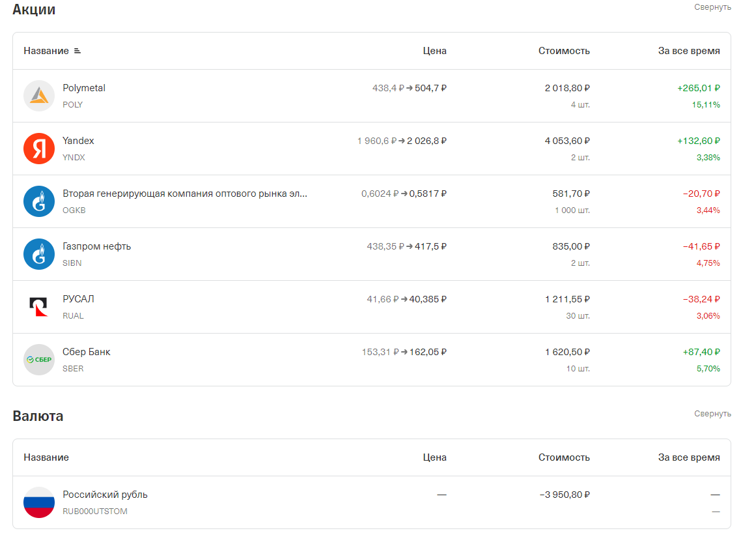756x548 pixels.
Task: Collapse the Валюта section via Свернуть
Action: pyautogui.click(x=712, y=413)
